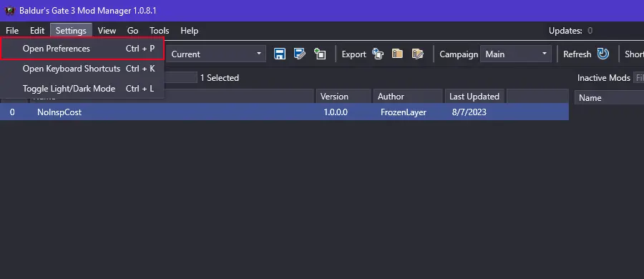644x279 pixels.
Task: Open the Current load order dropdown
Action: (216, 54)
